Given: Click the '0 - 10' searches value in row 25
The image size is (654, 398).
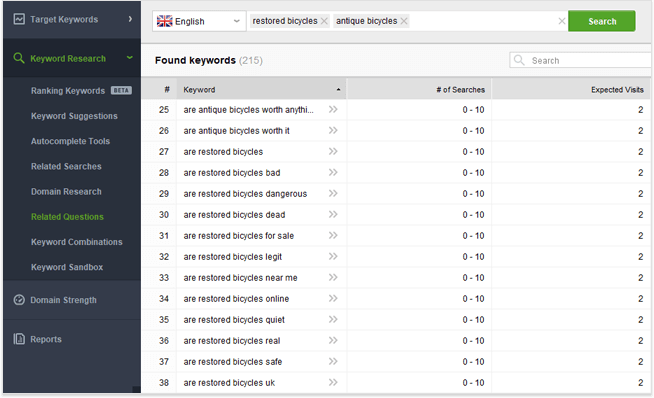Looking at the screenshot, I should (473, 110).
